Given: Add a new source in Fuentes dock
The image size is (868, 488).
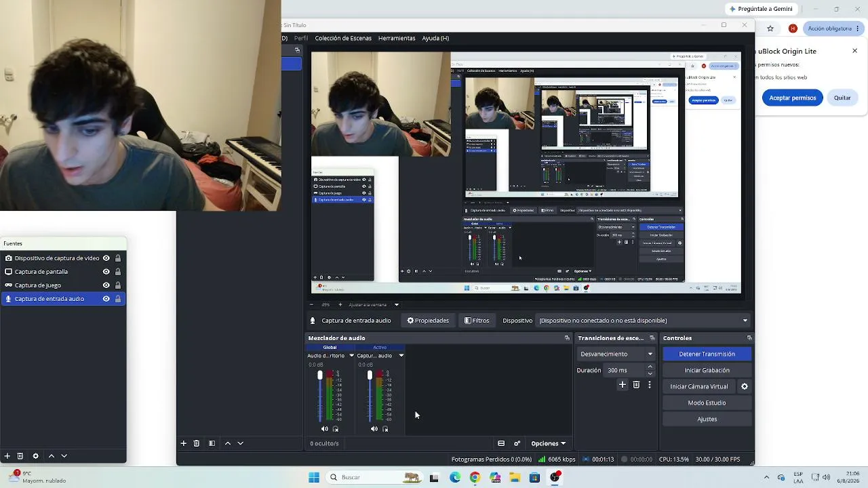Looking at the screenshot, I should (x=7, y=456).
